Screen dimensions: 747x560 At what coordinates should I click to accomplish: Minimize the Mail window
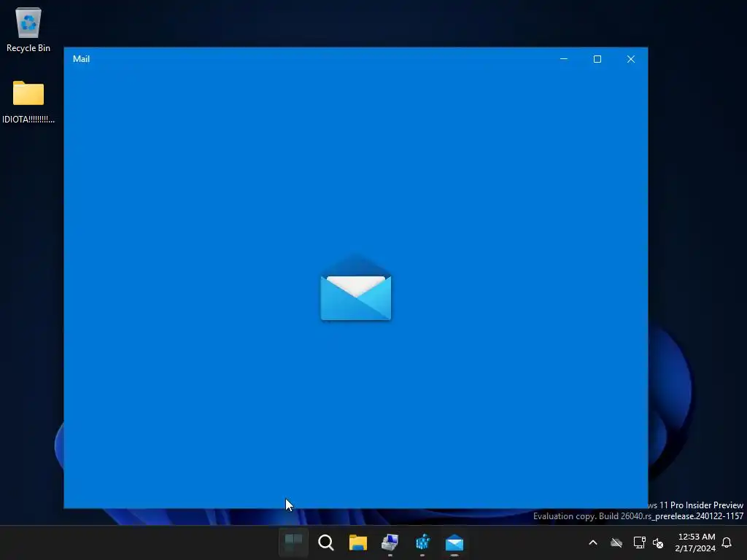click(564, 59)
